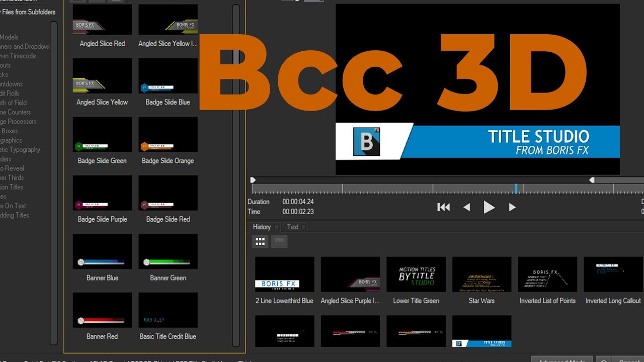Click the Time value 00:00:02.23
The height and width of the screenshot is (362, 644).
[298, 212]
